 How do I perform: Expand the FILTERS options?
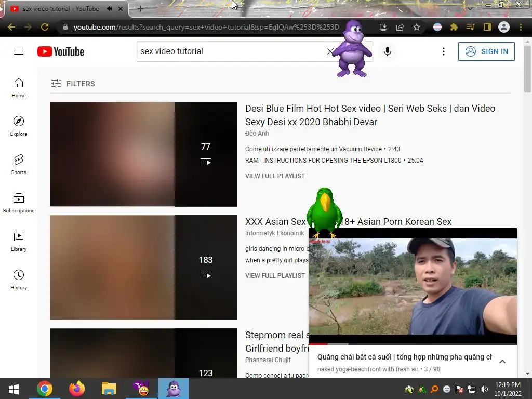point(73,84)
